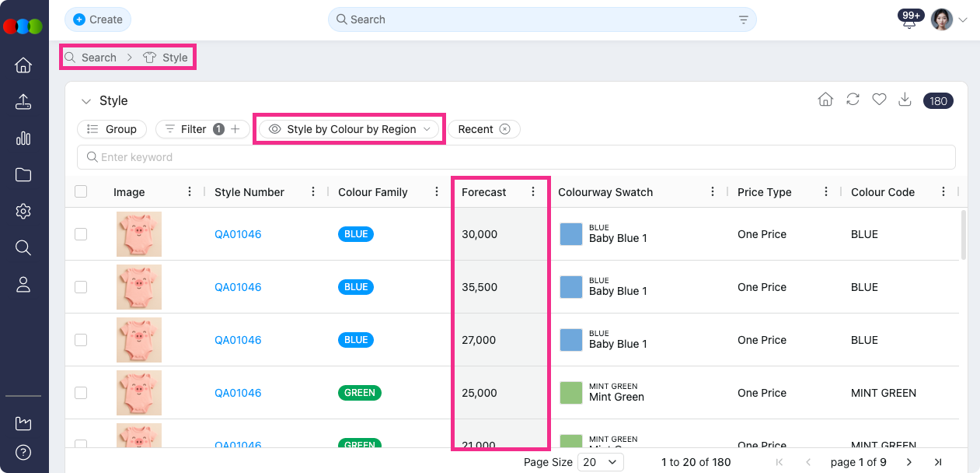Viewport: 980px width, 473px height.
Task: Open the Forecast column menu
Action: coord(533,192)
